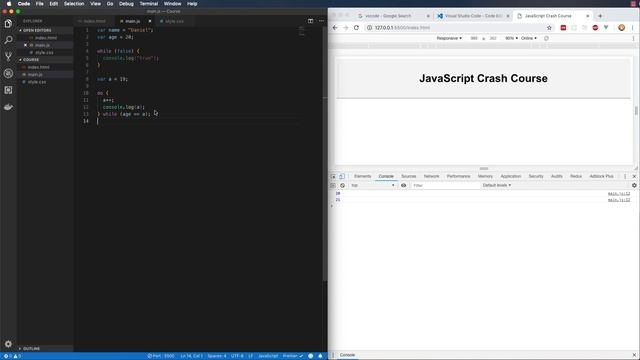Open the Default levels dropdown

tap(497, 185)
